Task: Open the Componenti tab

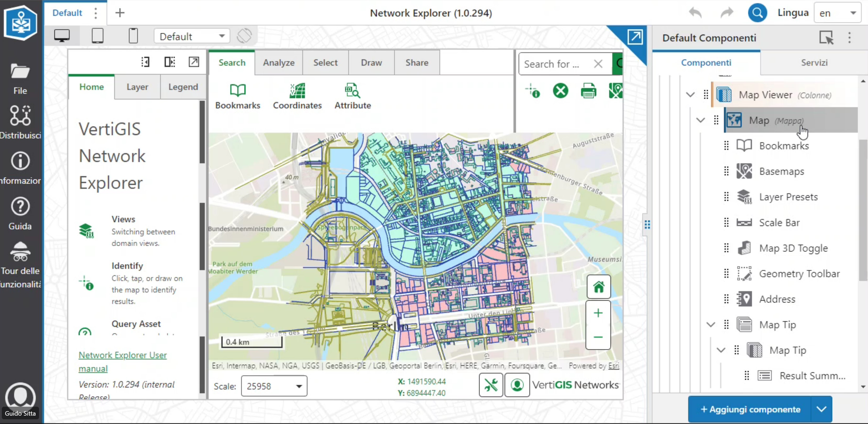Action: coord(706,63)
